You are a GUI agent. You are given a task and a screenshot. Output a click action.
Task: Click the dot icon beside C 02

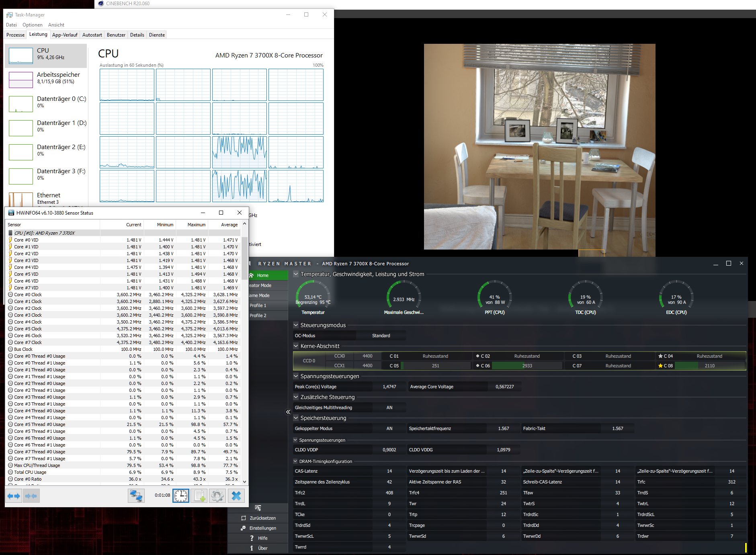[477, 356]
